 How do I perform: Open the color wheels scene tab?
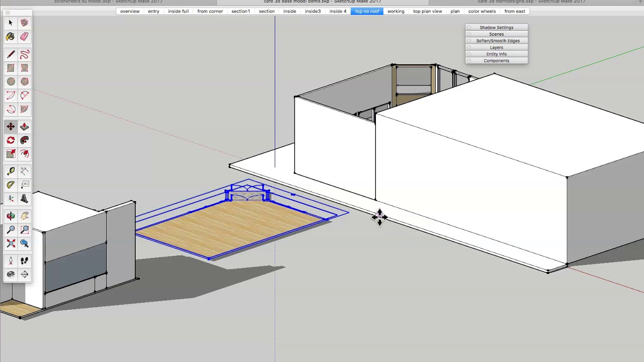[x=482, y=11]
